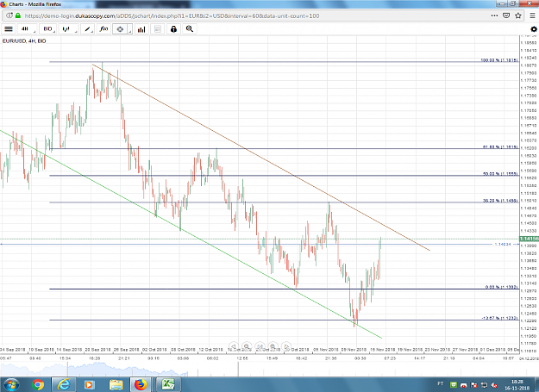
Task: Open the BID price side dropdown
Action: [x=47, y=29]
